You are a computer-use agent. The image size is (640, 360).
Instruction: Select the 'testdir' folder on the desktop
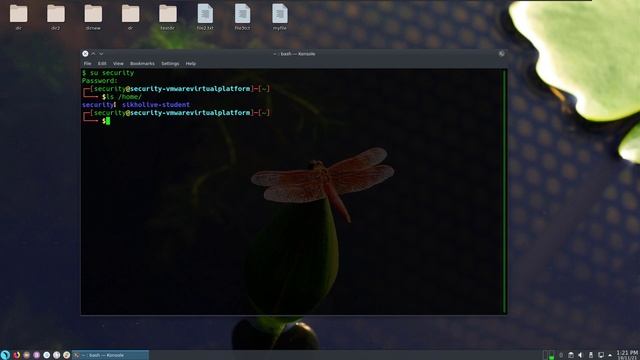coord(167,17)
